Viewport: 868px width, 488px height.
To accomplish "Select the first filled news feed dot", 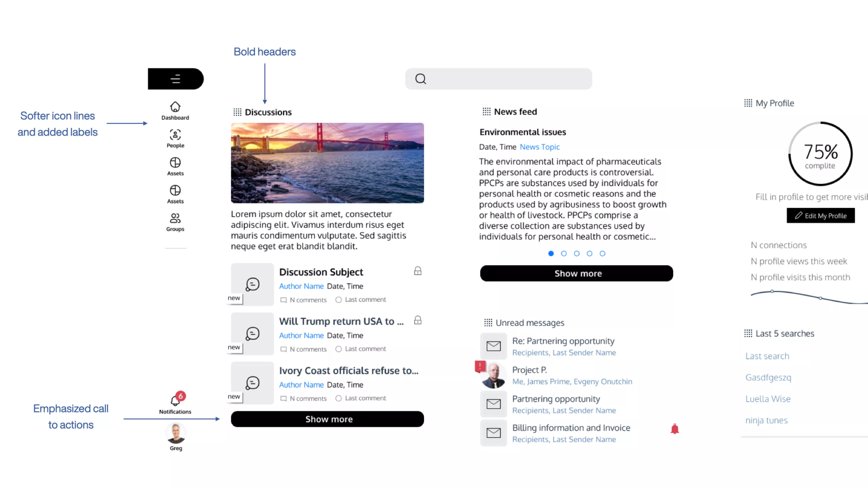I will [x=551, y=253].
